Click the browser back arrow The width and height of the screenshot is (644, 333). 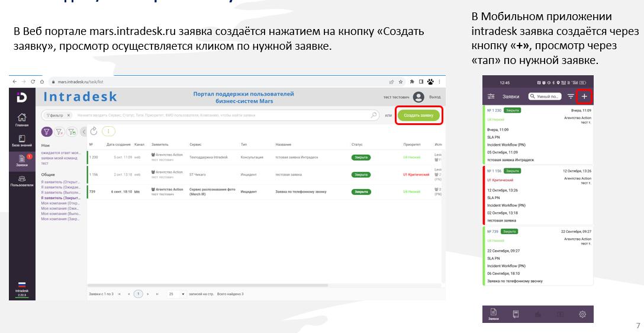(15, 82)
